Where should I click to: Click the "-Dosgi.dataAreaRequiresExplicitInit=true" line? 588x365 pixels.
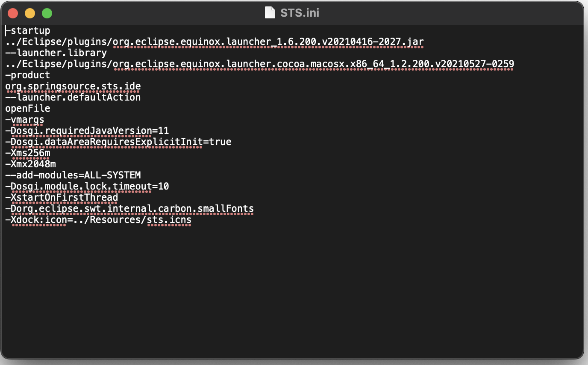118,142
